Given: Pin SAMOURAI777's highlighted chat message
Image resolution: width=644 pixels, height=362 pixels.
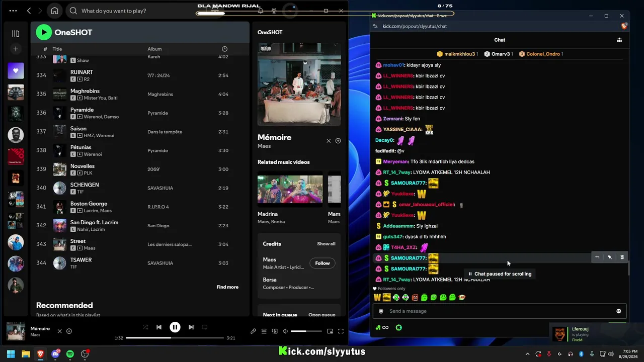Looking at the screenshot, I should click(609, 257).
